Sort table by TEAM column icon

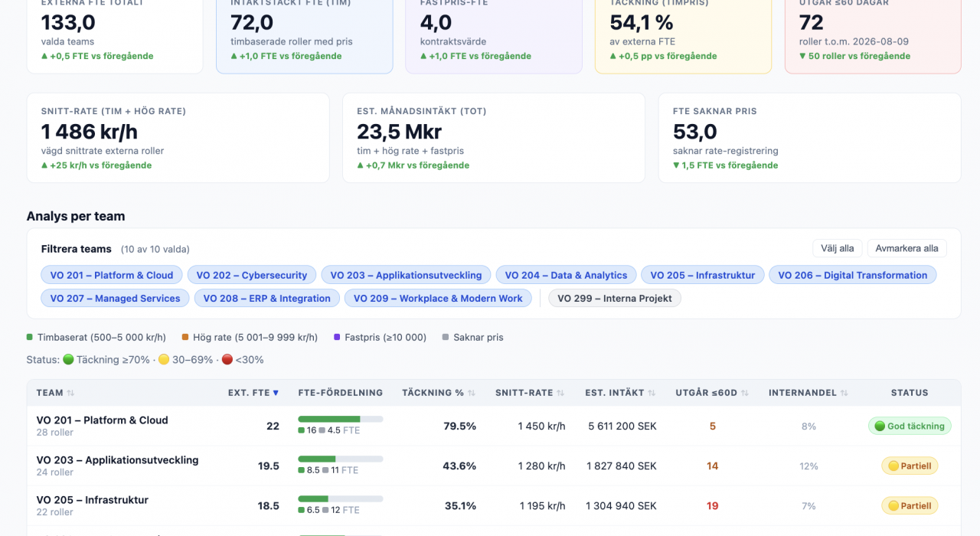[70, 393]
